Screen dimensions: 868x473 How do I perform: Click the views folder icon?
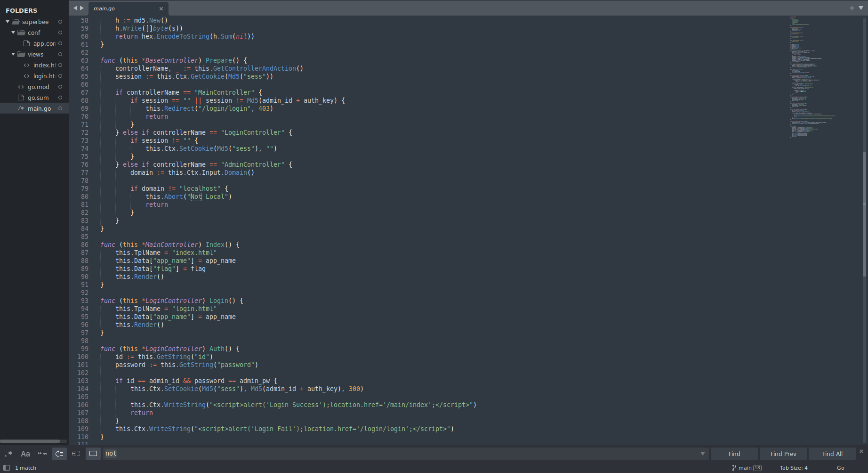(21, 54)
